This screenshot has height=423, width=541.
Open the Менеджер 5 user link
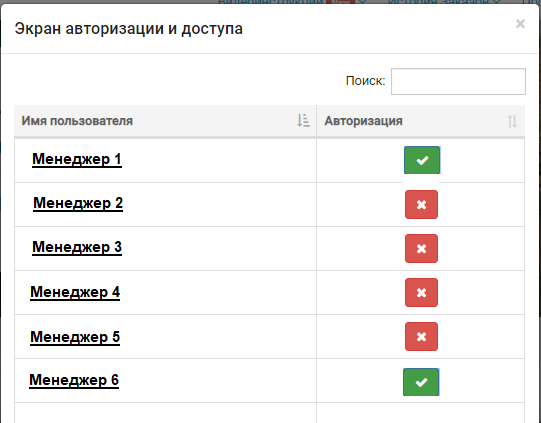click(75, 337)
